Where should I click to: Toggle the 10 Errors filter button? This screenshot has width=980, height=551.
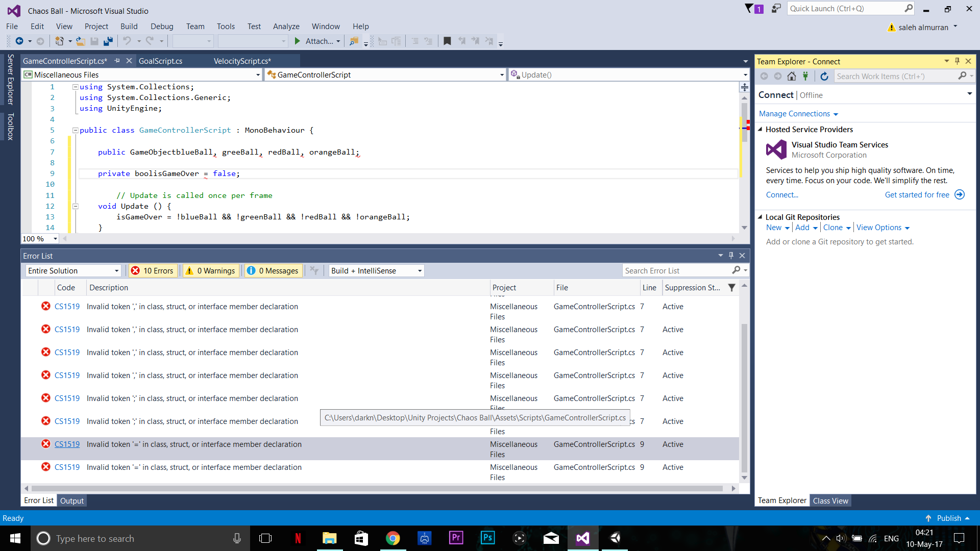[152, 270]
